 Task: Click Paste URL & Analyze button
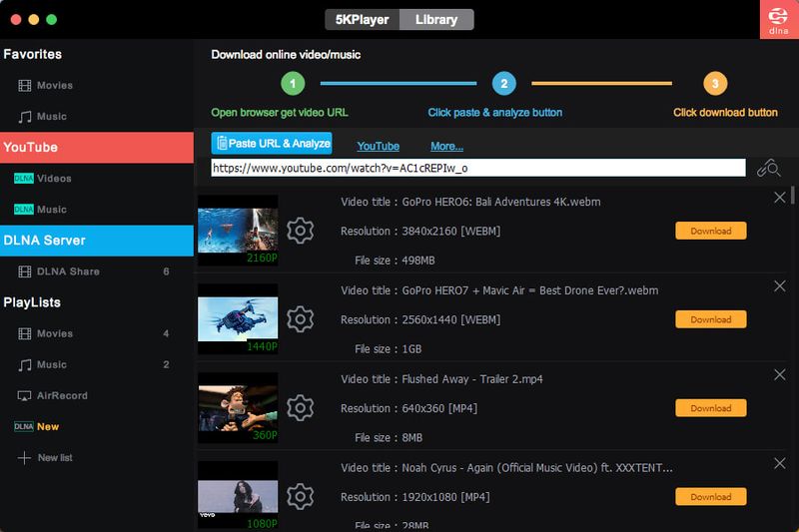pyautogui.click(x=272, y=144)
